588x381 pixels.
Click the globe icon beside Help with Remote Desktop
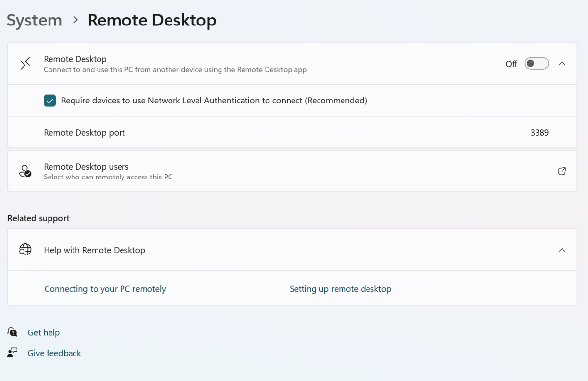(x=25, y=250)
